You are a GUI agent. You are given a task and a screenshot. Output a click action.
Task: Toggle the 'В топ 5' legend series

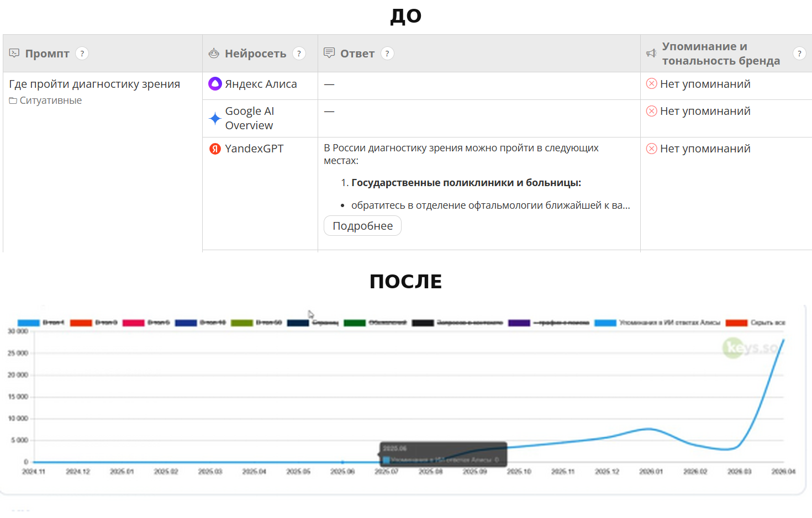pos(146,323)
